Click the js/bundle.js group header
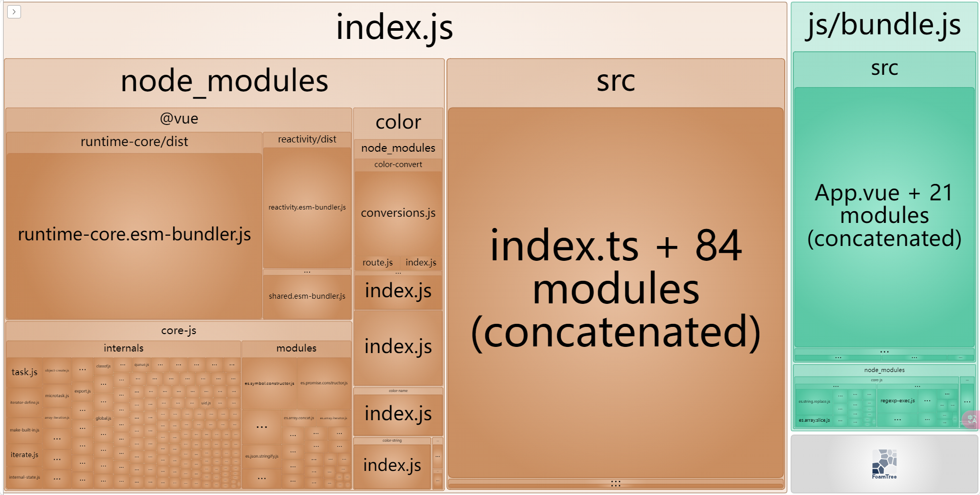980x495 pixels. [884, 26]
